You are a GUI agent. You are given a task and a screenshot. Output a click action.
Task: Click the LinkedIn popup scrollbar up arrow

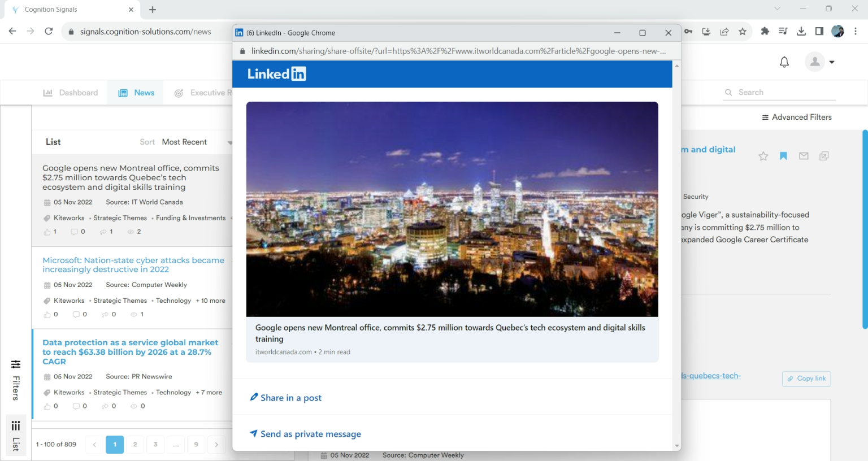coord(676,66)
